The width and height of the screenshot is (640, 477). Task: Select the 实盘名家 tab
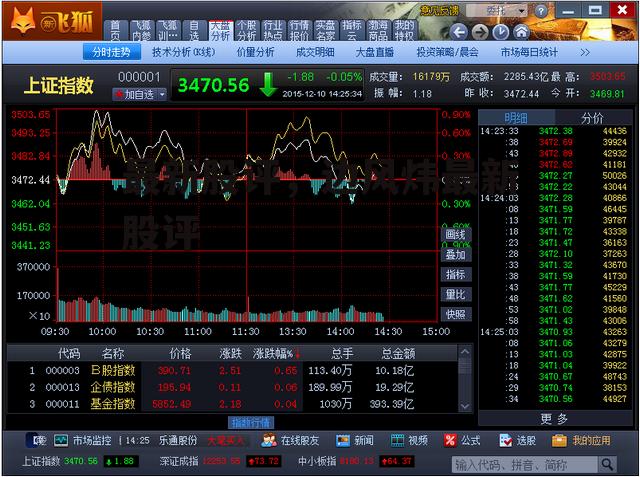click(325, 31)
